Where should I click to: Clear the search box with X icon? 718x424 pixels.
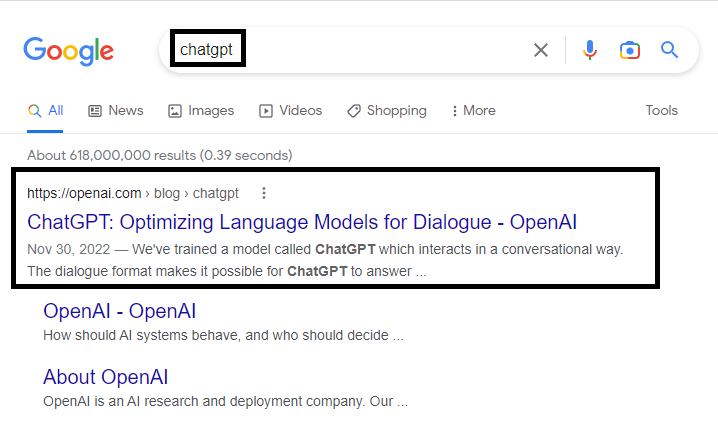point(541,50)
